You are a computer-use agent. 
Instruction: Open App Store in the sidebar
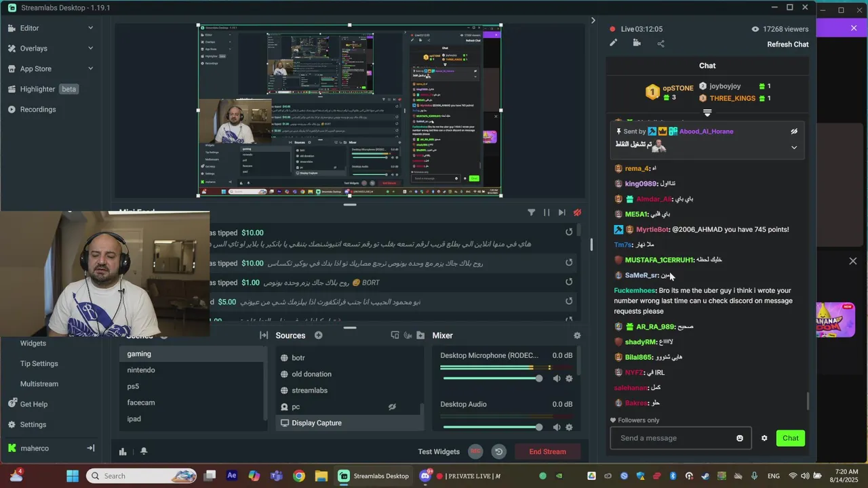35,68
